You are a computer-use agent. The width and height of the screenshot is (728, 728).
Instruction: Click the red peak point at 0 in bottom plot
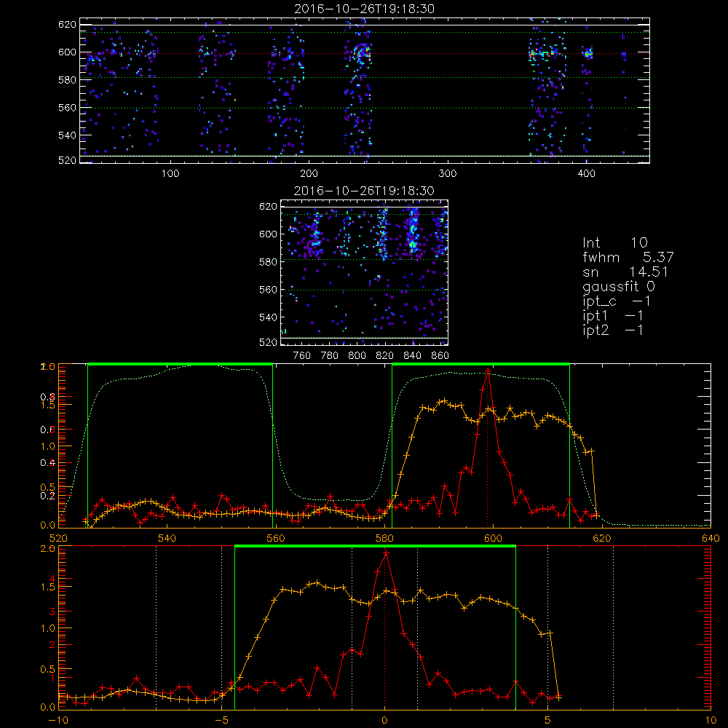[x=386, y=553]
